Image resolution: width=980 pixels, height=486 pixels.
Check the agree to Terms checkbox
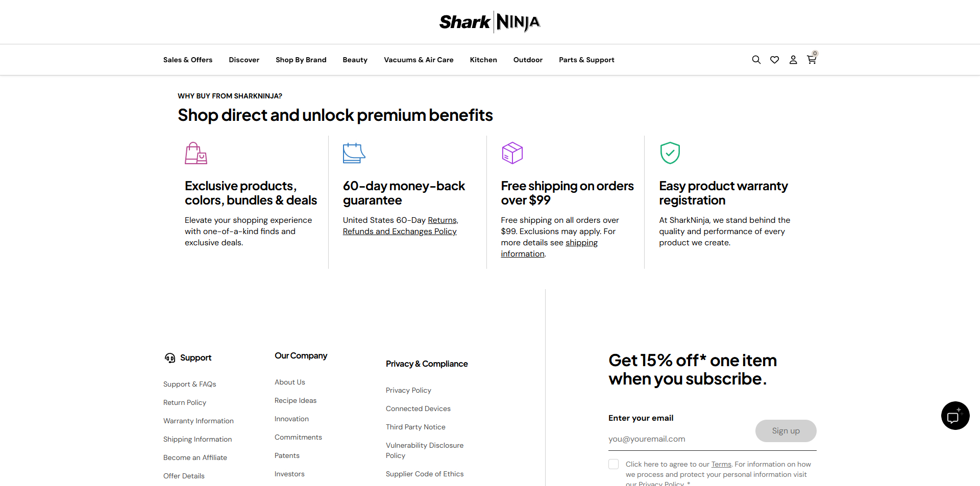(614, 464)
